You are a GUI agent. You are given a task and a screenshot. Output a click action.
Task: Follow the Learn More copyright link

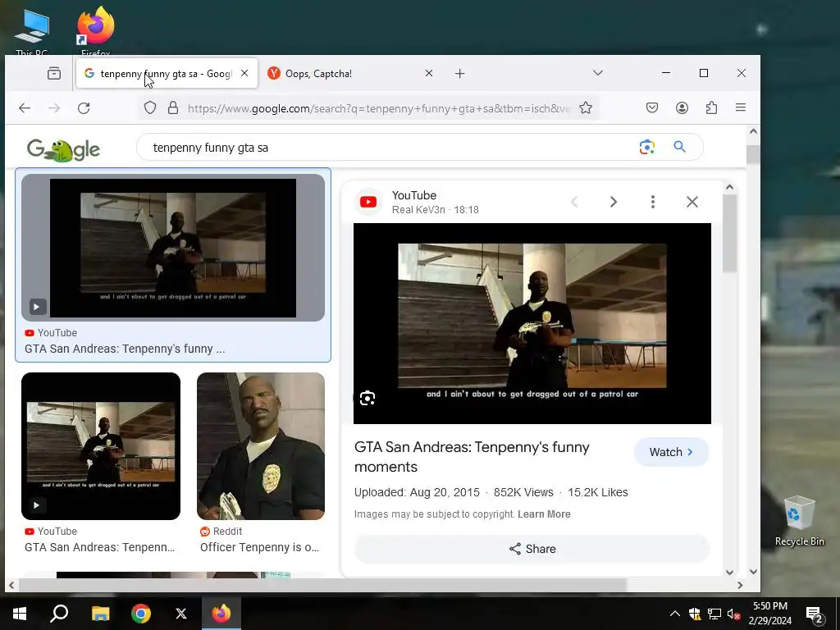[544, 514]
